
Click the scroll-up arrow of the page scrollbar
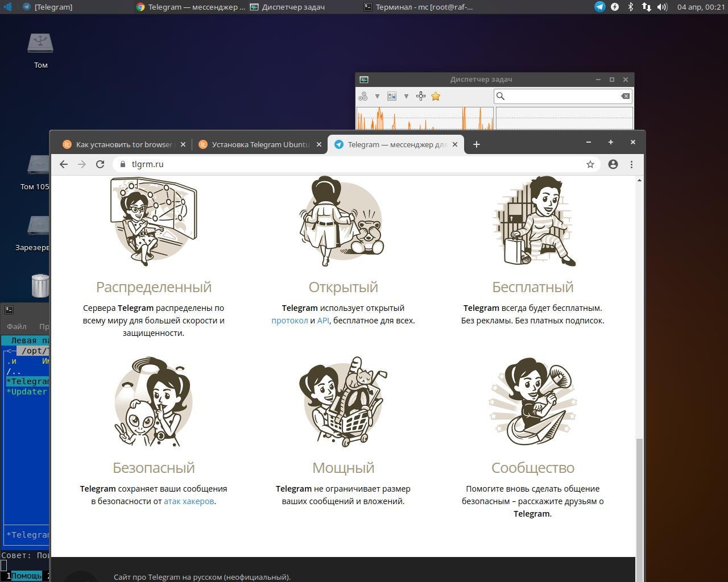point(639,180)
